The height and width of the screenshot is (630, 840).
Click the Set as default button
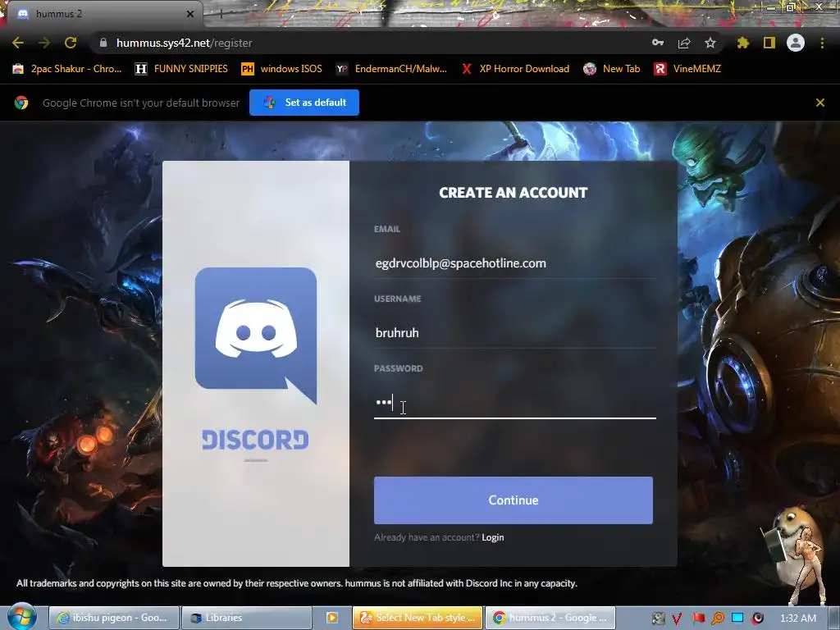pyautogui.click(x=304, y=103)
